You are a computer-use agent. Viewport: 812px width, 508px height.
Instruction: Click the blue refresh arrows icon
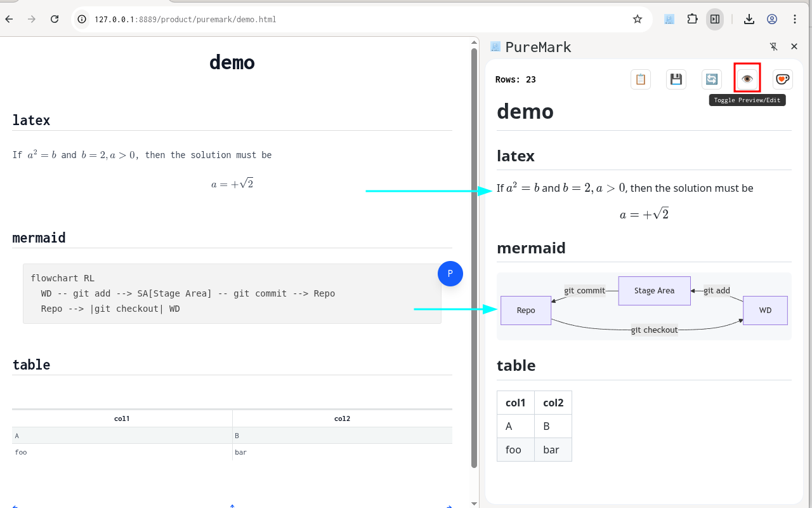coord(712,79)
